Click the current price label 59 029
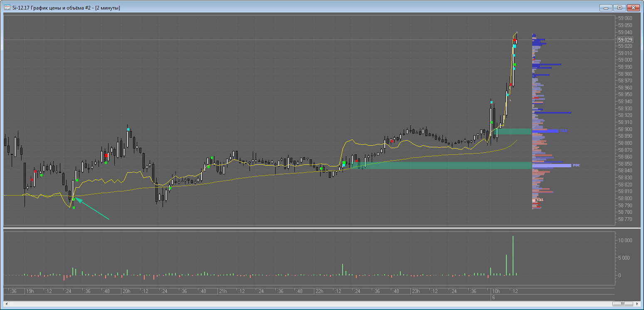644x310 pixels. pos(625,40)
